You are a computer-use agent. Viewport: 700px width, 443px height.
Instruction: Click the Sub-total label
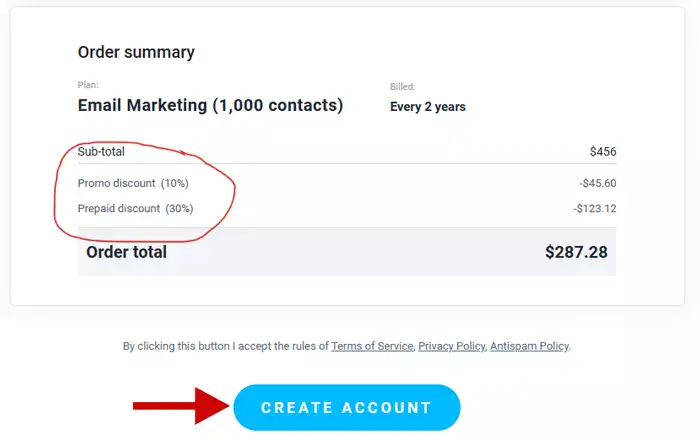(101, 151)
